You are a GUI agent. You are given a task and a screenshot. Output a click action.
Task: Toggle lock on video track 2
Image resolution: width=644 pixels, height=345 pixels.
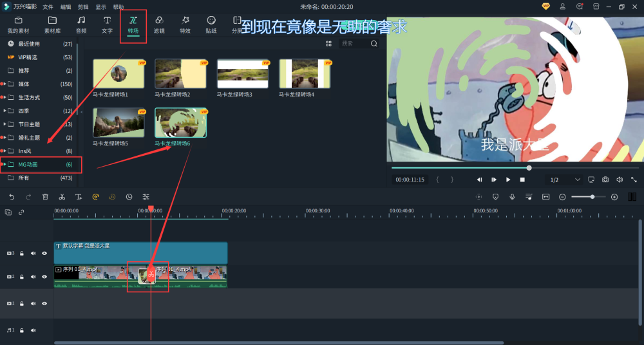(x=22, y=277)
